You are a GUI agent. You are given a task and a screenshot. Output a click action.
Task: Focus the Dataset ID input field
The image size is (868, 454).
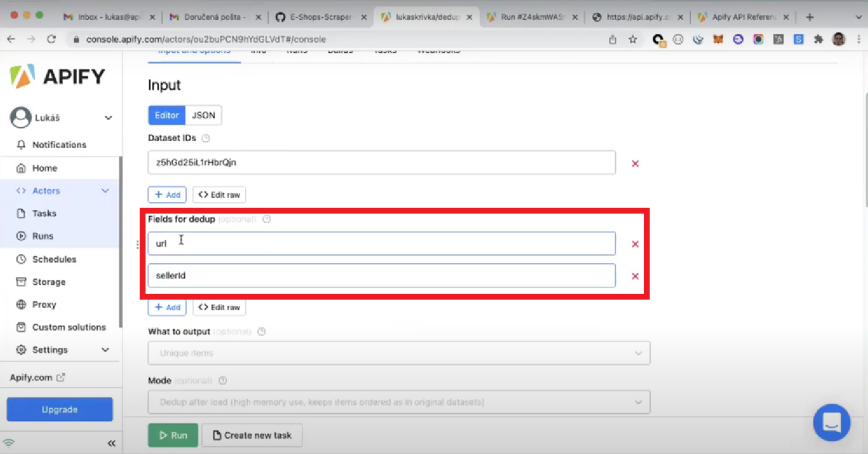(x=381, y=162)
